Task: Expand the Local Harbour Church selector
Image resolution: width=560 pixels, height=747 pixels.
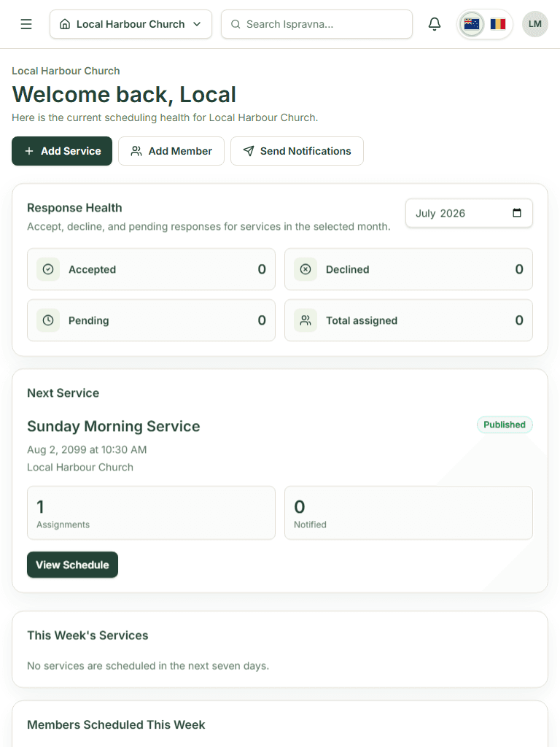Action: pos(131,24)
